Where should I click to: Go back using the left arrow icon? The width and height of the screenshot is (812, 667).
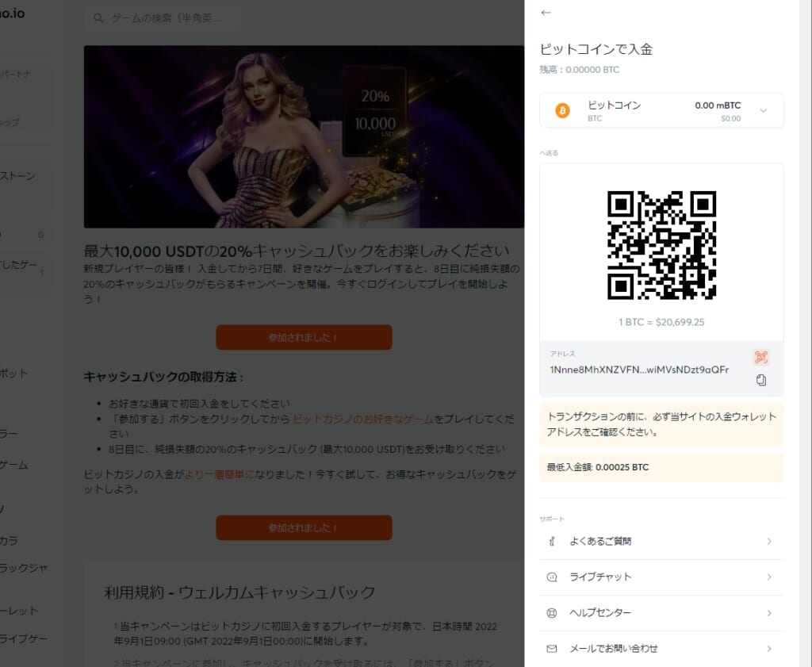point(546,13)
